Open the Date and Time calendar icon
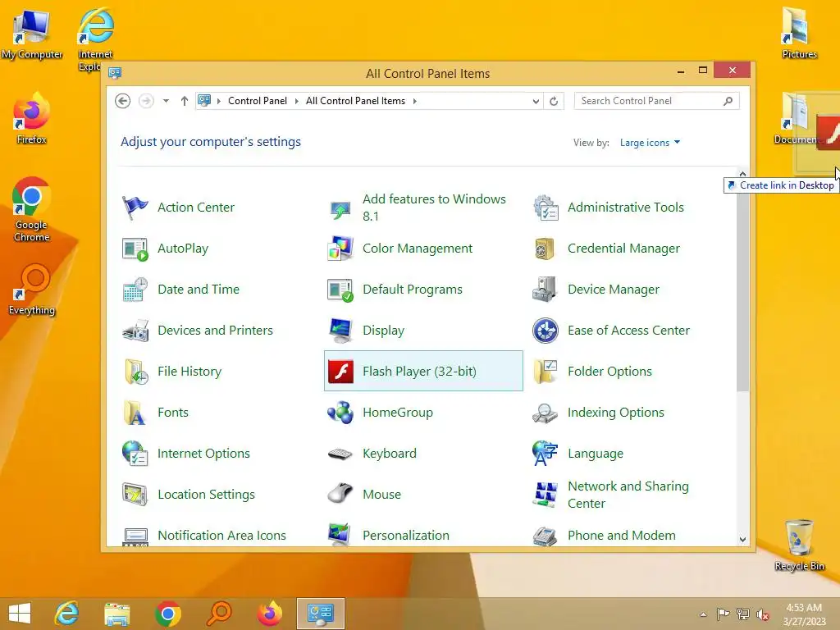 point(135,290)
